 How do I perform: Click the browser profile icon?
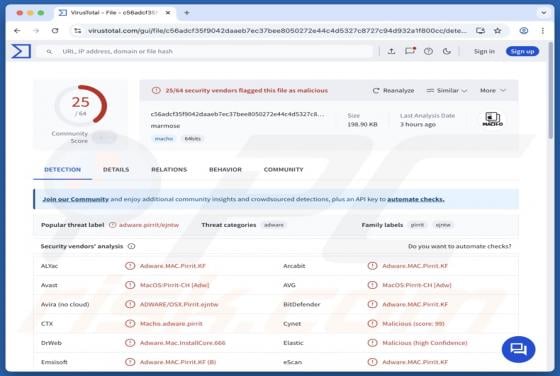click(524, 31)
